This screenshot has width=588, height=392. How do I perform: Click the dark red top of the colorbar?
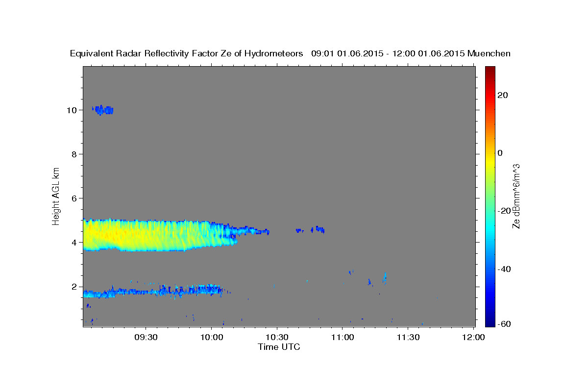(490, 70)
